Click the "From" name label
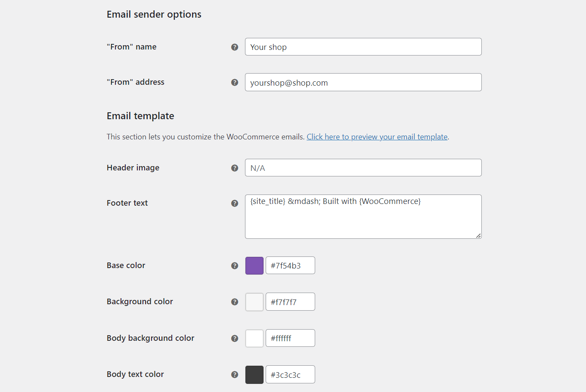 (x=132, y=47)
